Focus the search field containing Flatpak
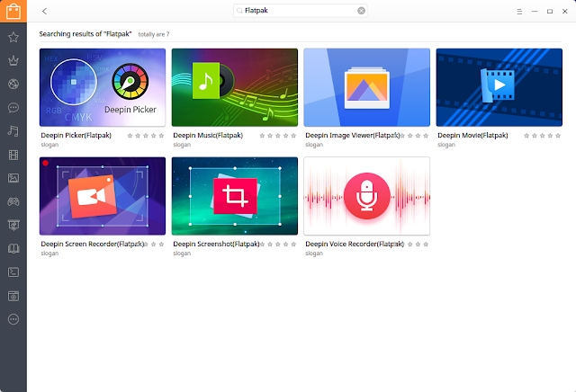 (300, 11)
